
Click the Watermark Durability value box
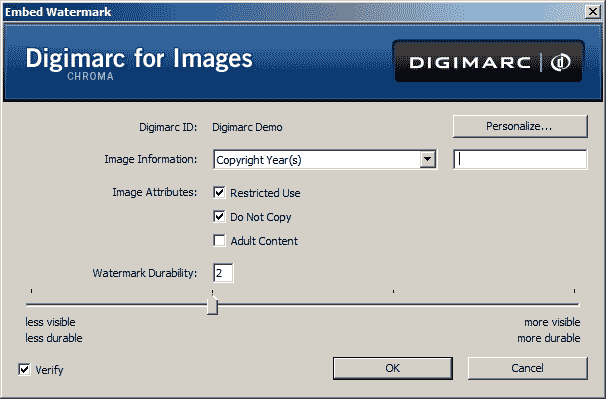(x=223, y=273)
